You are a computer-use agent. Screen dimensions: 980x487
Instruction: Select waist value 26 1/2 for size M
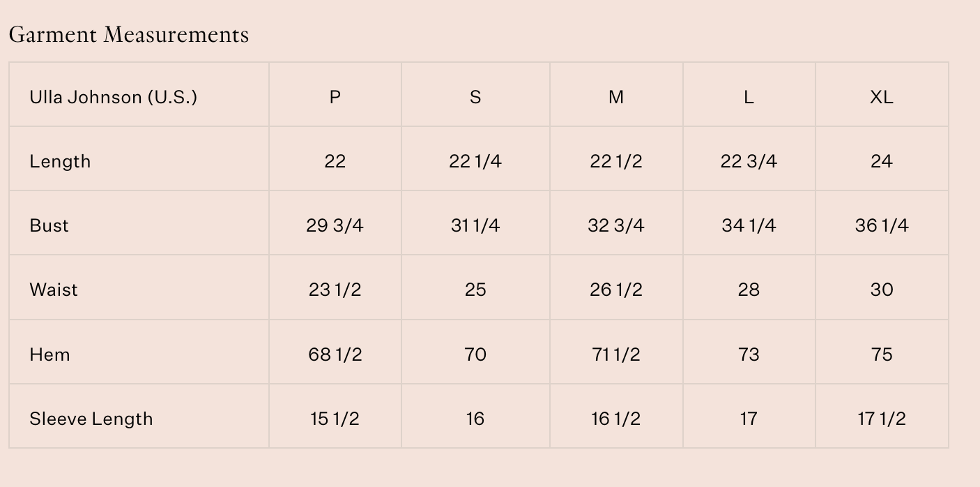pyautogui.click(x=616, y=290)
